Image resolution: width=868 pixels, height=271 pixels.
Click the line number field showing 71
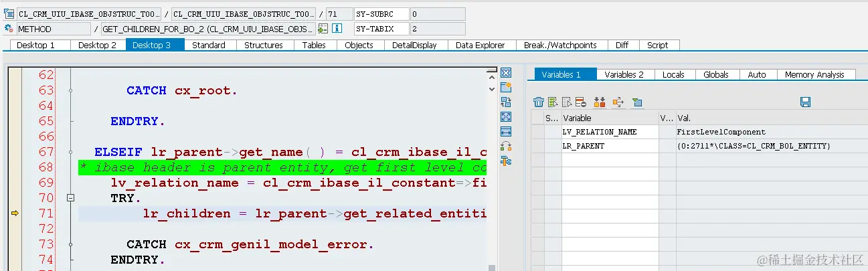(x=338, y=13)
